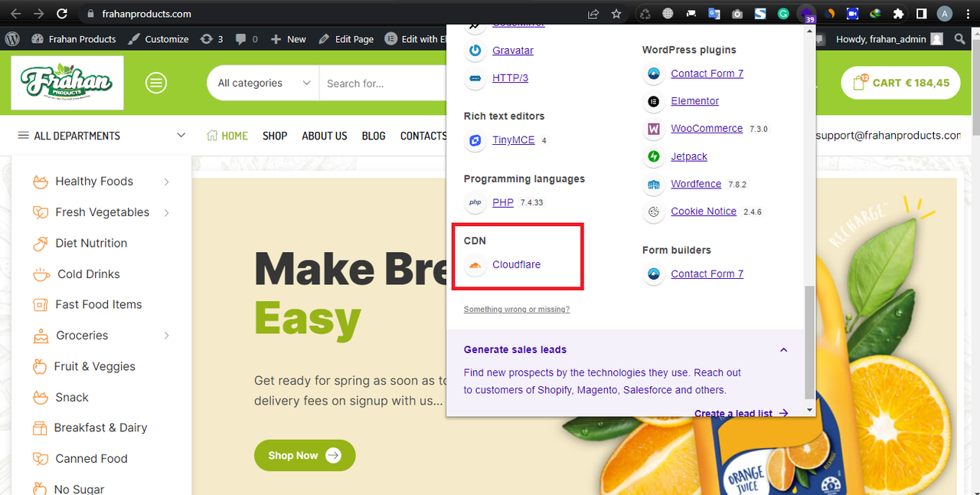Open the Google Translate extension icon

point(714,14)
